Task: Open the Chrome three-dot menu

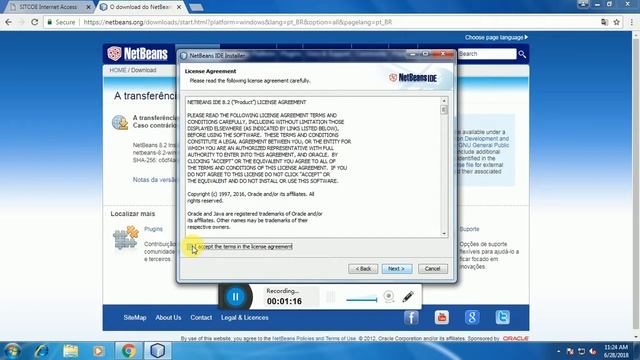Action: (x=632, y=22)
